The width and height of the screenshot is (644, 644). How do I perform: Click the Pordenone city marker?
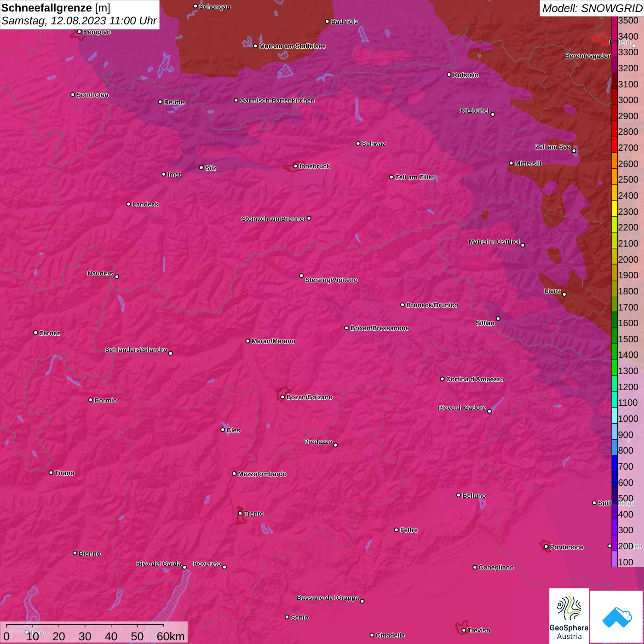[x=546, y=547]
